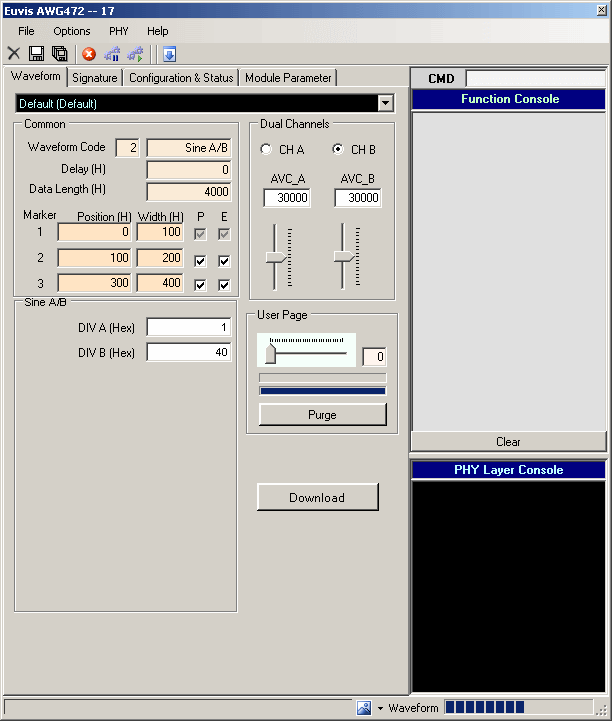Click the red circle stop icon
This screenshot has width=612, height=721.
click(89, 54)
